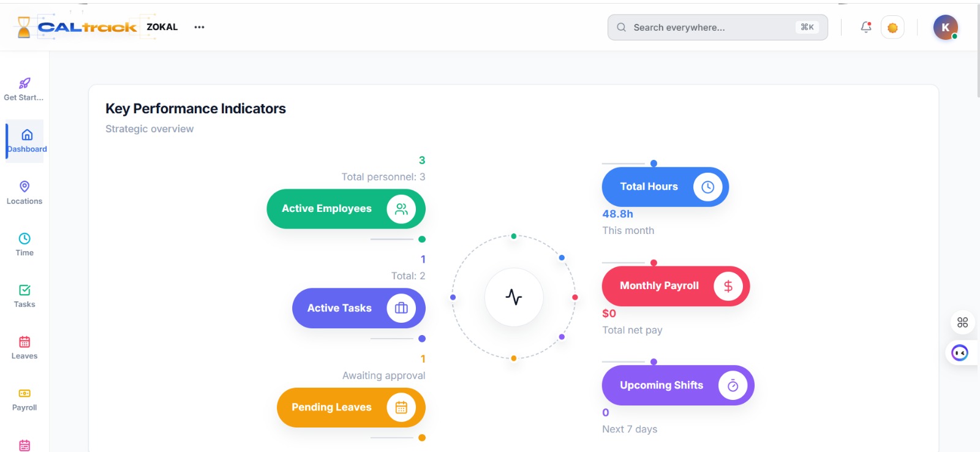This screenshot has width=980, height=452.
Task: Open the notifications bell icon
Action: 865,27
